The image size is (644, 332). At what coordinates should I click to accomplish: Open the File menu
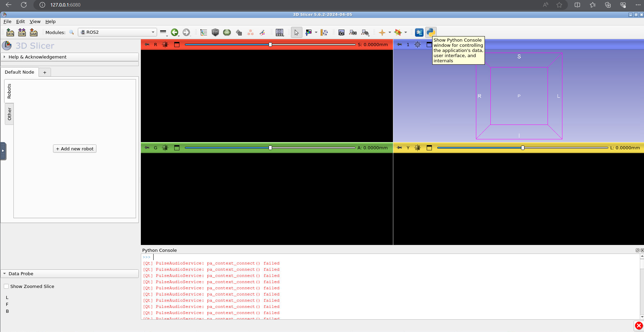pos(7,21)
